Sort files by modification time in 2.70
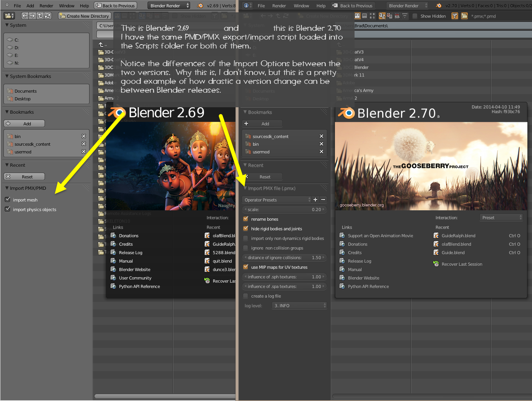 (397, 16)
